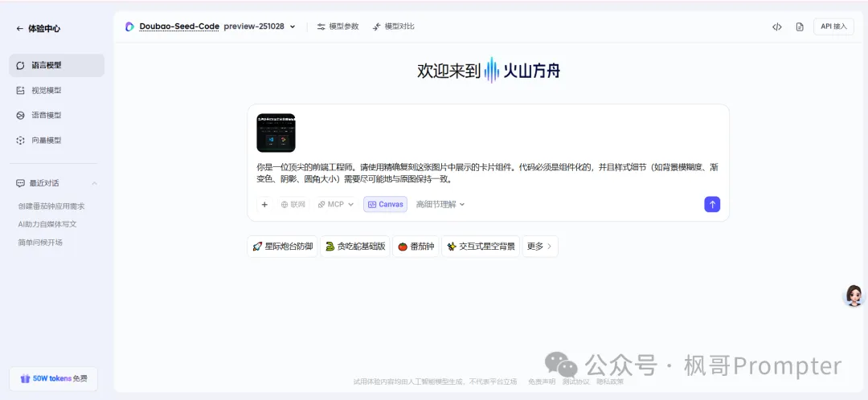This screenshot has height=400, width=868.
Task: Open the Doubao-Seed-Code model selector
Action: point(179,27)
